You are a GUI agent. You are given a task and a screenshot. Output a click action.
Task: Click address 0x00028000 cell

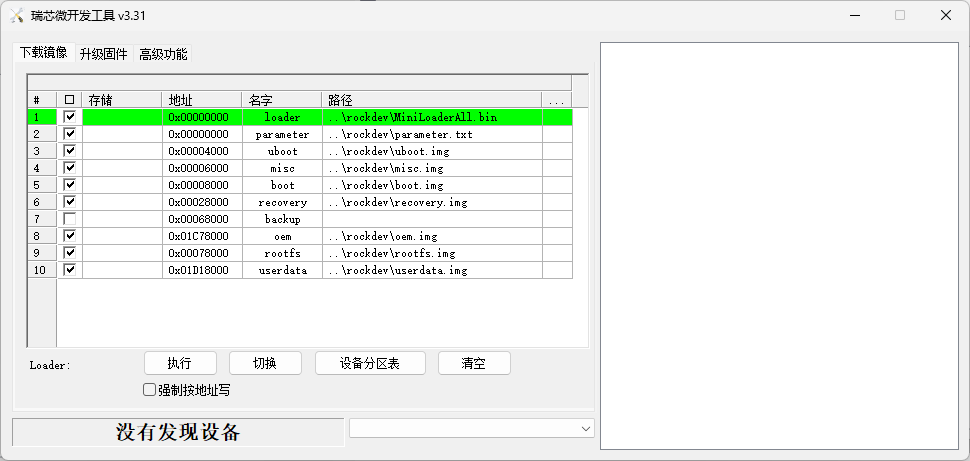202,202
